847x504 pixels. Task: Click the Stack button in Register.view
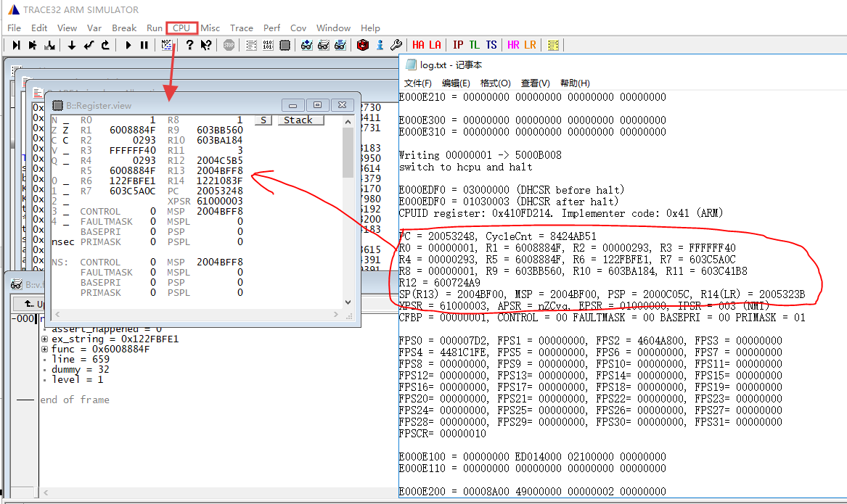pyautogui.click(x=301, y=120)
